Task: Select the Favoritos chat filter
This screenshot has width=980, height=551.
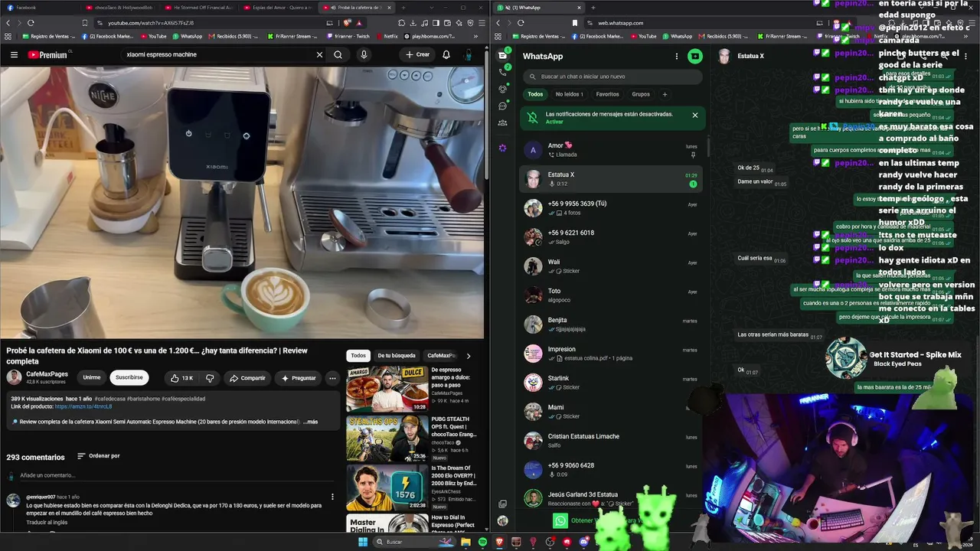Action: 608,94
